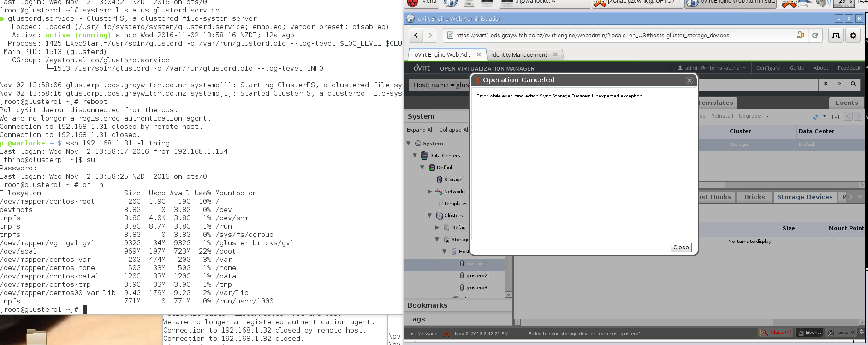The height and width of the screenshot is (345, 868).
Task: Click the new tab icon beside address bar
Action: click(836, 36)
